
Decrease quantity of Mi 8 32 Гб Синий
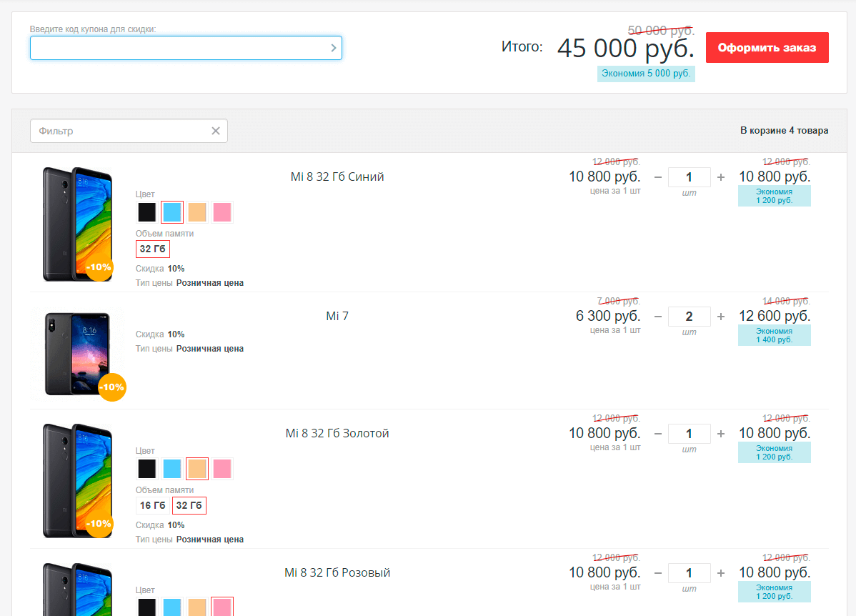658,177
